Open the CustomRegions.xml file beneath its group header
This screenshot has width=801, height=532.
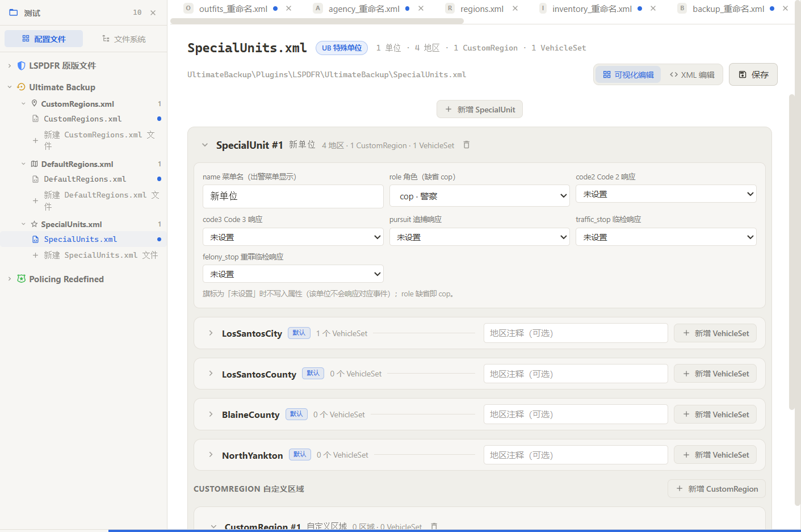pos(83,119)
